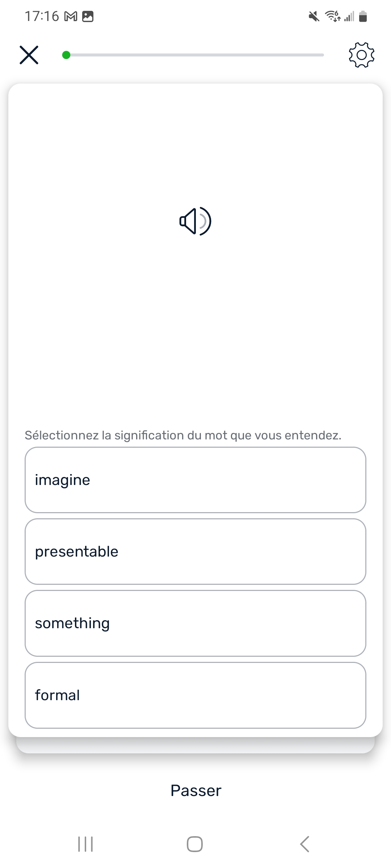Screen dimensions: 391x868
Task: Tap the muted sound status icon
Action: pyautogui.click(x=314, y=16)
